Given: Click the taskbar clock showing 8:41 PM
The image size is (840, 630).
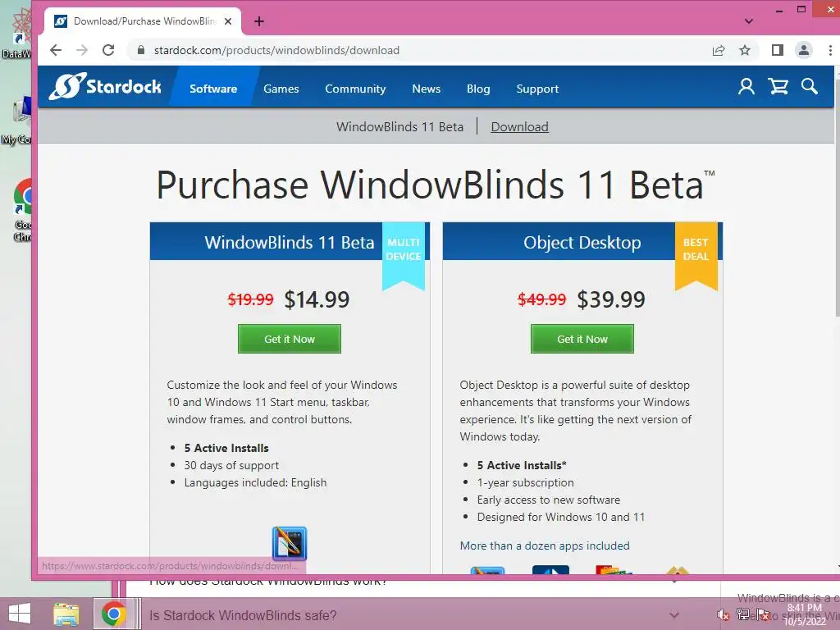Looking at the screenshot, I should [805, 614].
